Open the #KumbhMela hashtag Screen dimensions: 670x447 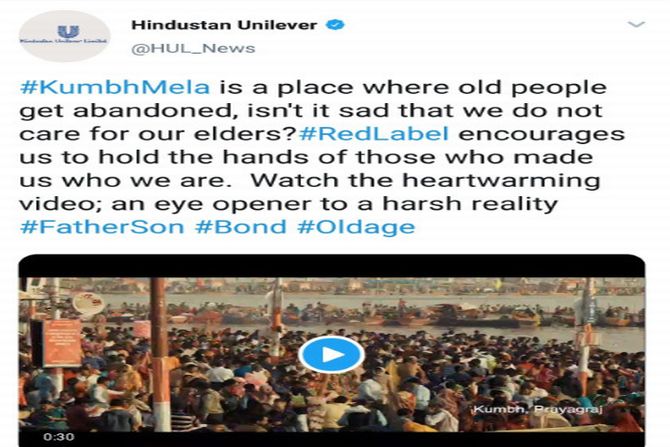(115, 87)
